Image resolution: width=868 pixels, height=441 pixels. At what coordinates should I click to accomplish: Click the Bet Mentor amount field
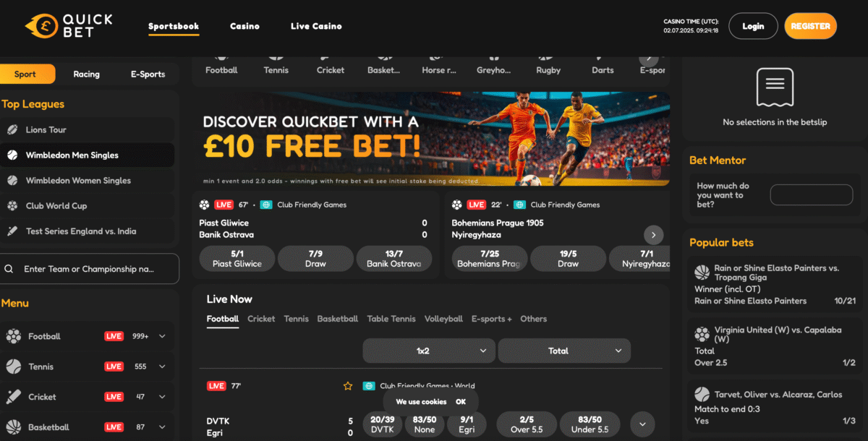click(812, 195)
